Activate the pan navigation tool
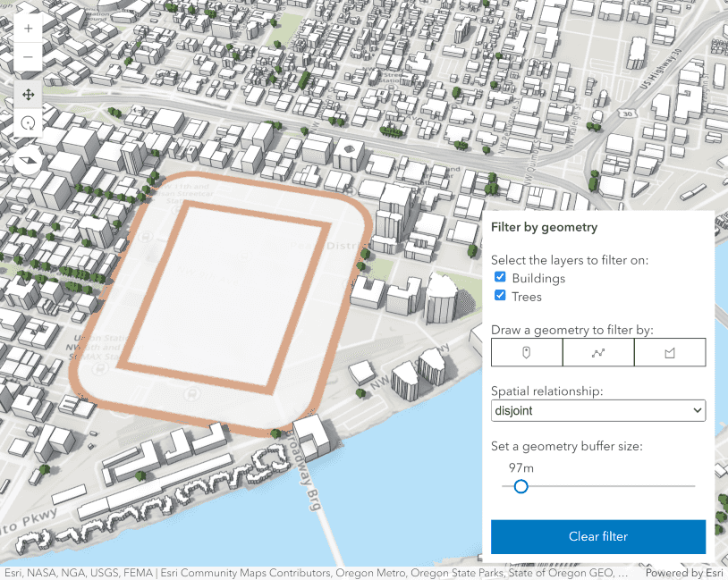 point(29,95)
